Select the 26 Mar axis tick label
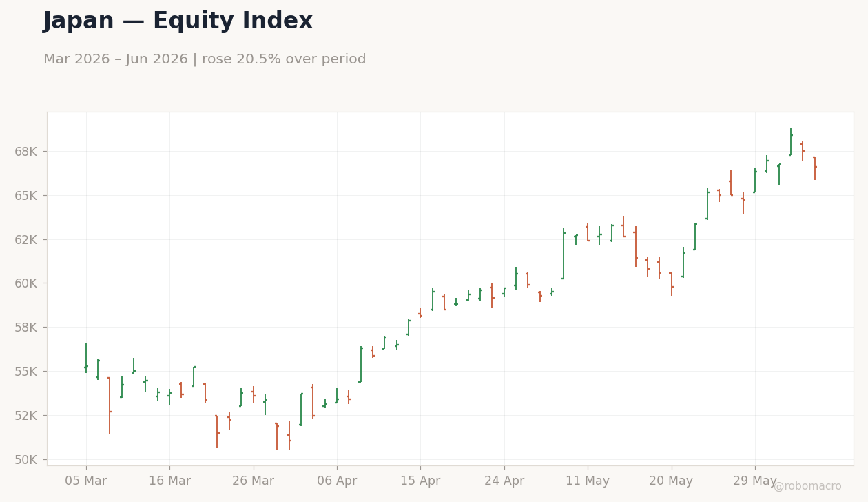This screenshot has width=868, height=502. pyautogui.click(x=254, y=481)
